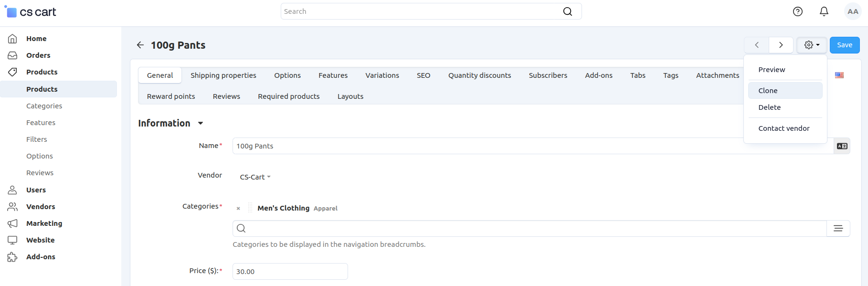Image resolution: width=868 pixels, height=286 pixels.
Task: Choose Preview from the gear menu
Action: tap(785, 70)
